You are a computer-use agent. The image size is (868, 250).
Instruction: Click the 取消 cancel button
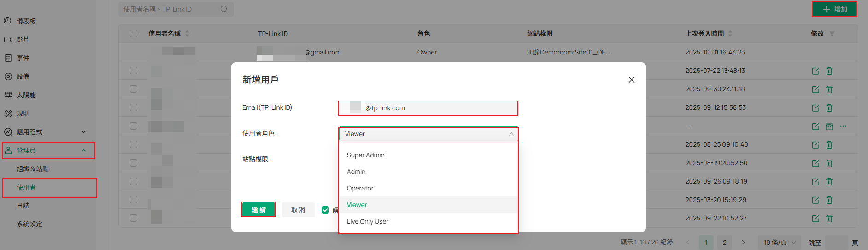(298, 210)
